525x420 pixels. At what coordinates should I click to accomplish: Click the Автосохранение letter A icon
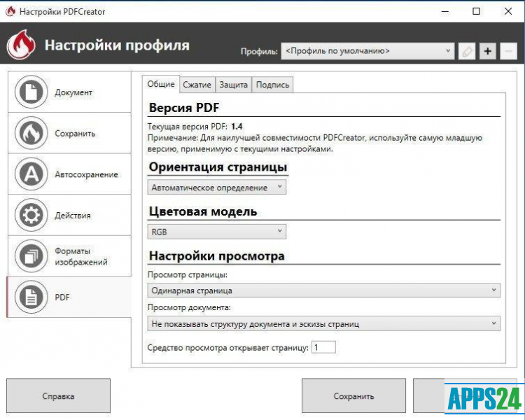pyautogui.click(x=31, y=174)
